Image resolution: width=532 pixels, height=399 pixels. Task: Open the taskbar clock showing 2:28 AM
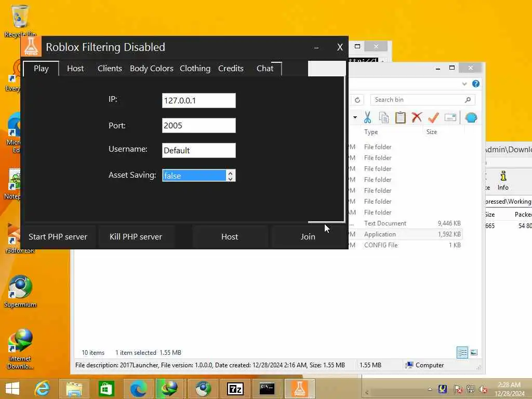point(509,389)
